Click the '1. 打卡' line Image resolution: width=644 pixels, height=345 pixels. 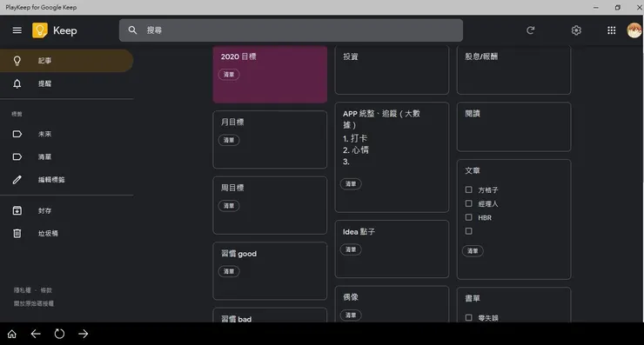click(x=355, y=139)
